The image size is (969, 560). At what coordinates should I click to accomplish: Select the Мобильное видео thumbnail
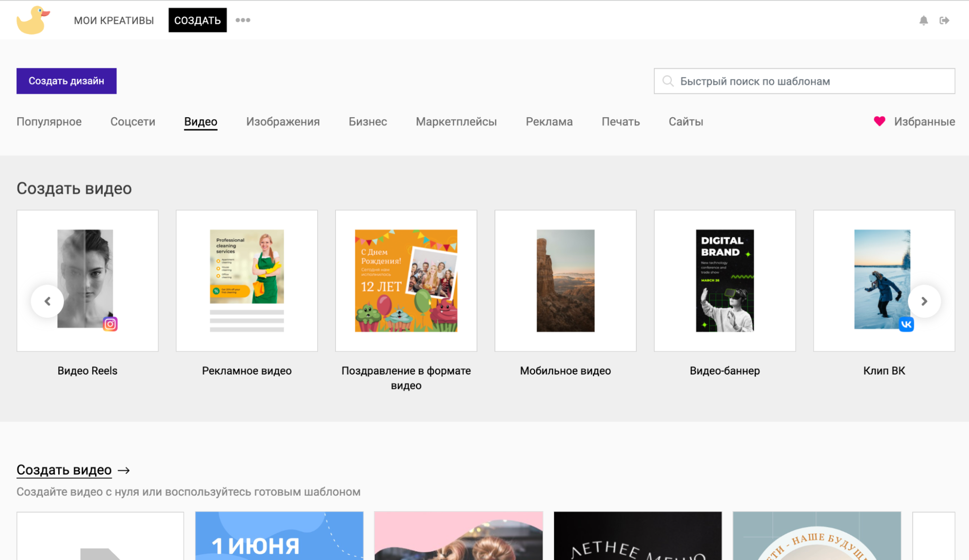(565, 280)
